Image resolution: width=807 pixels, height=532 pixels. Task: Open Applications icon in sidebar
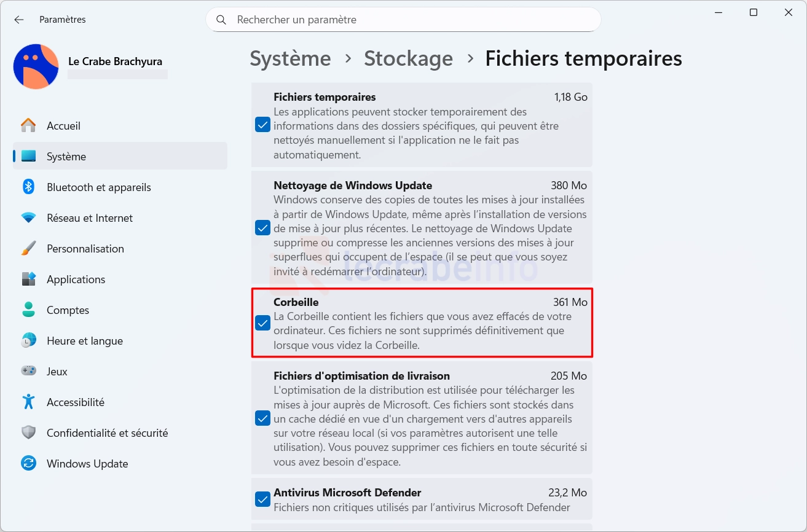[x=28, y=279]
